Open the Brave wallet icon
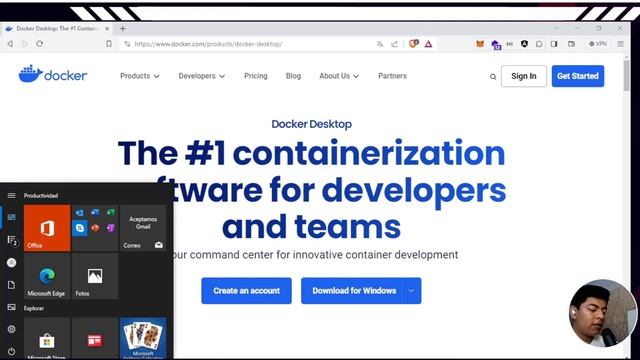The image size is (640, 360). 571,44
